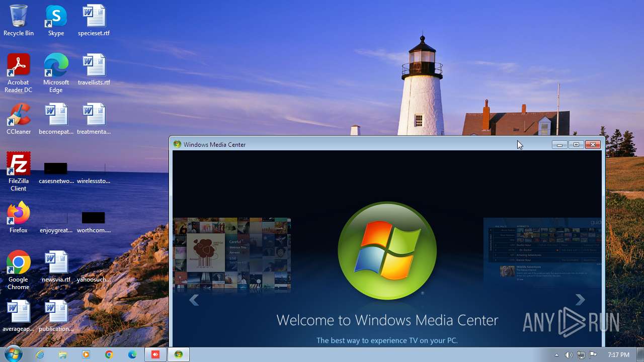Launch CCleaner from the desktop
The width and height of the screenshot is (644, 362).
click(19, 119)
